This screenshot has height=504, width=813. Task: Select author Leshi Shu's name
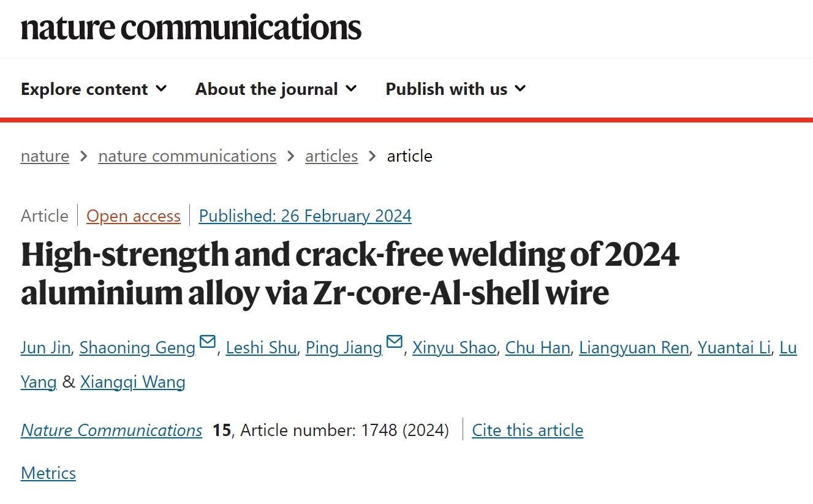[x=262, y=348]
